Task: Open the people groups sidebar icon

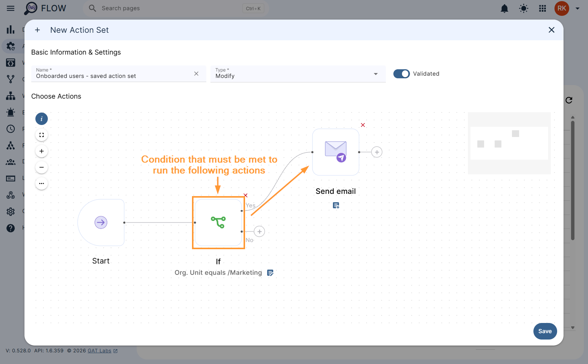Action: pos(11,162)
